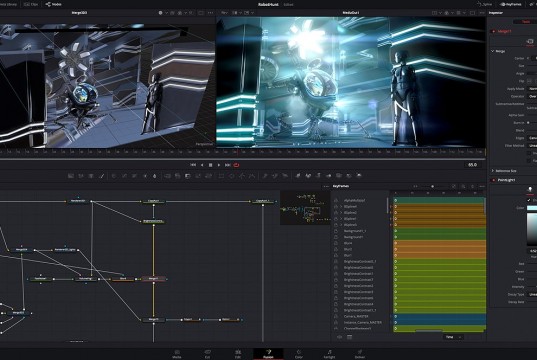Expand the first BSpline row in Keyframes
Viewport: 537px width, 360px height.
[x=341, y=207]
